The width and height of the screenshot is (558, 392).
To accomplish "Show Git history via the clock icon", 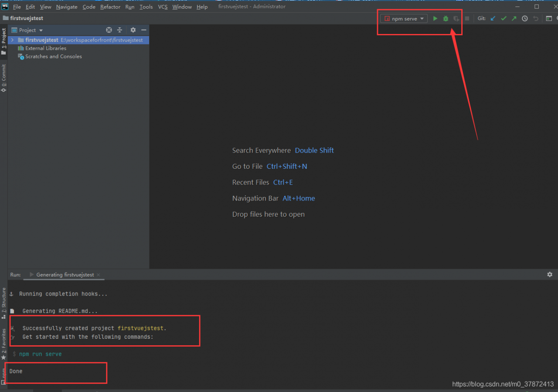I will point(525,19).
